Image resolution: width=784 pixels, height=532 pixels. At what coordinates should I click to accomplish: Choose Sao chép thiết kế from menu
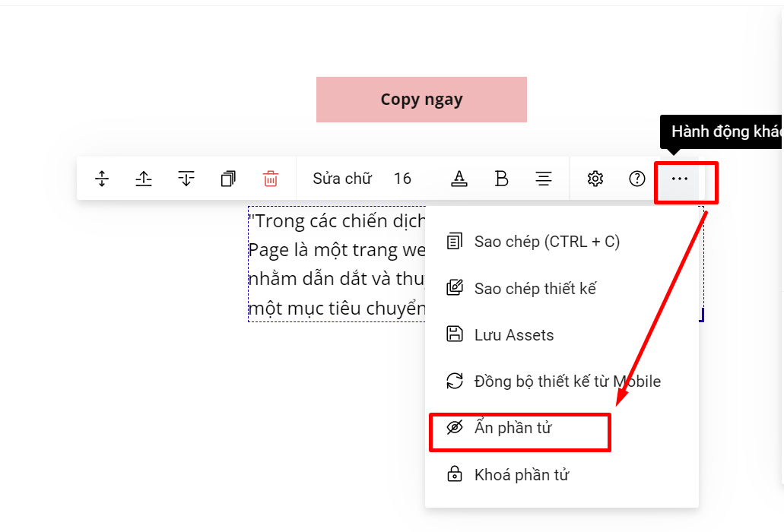point(535,289)
